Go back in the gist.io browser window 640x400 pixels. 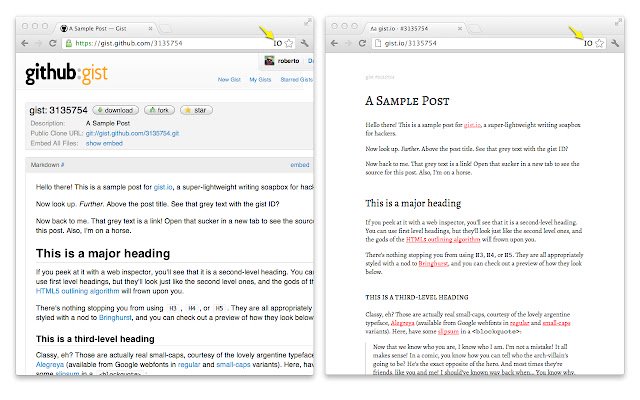pos(334,43)
